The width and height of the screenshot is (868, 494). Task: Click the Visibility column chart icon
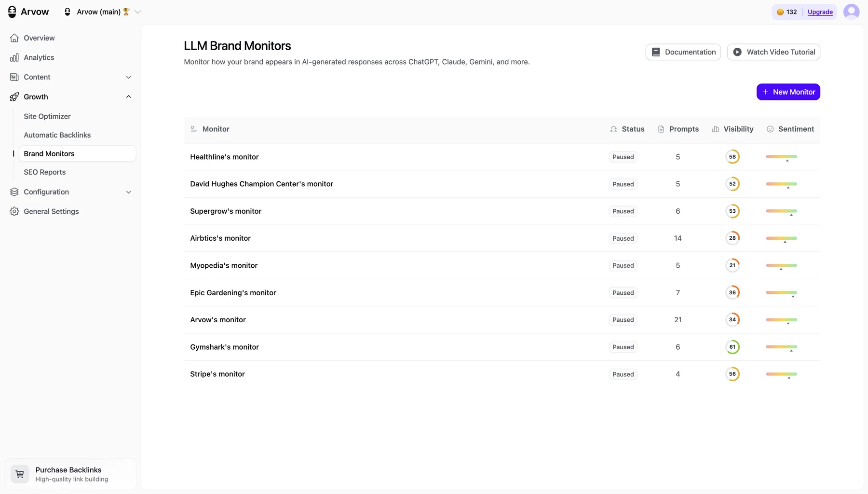tap(716, 129)
